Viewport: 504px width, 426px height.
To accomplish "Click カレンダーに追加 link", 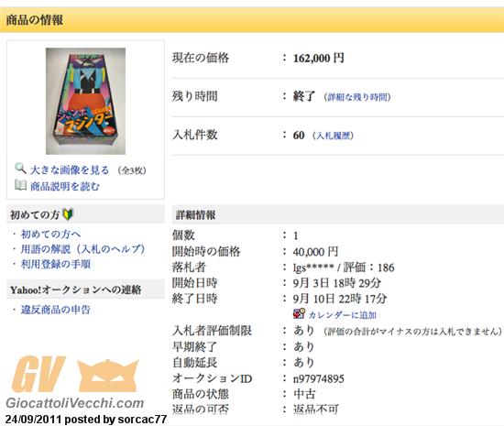I will 343,315.
